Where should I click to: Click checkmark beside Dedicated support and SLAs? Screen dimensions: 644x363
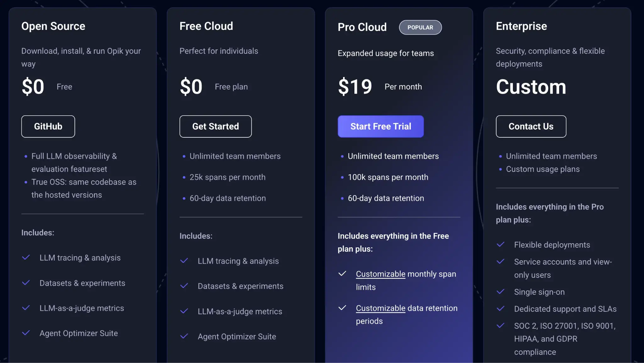tap(500, 309)
